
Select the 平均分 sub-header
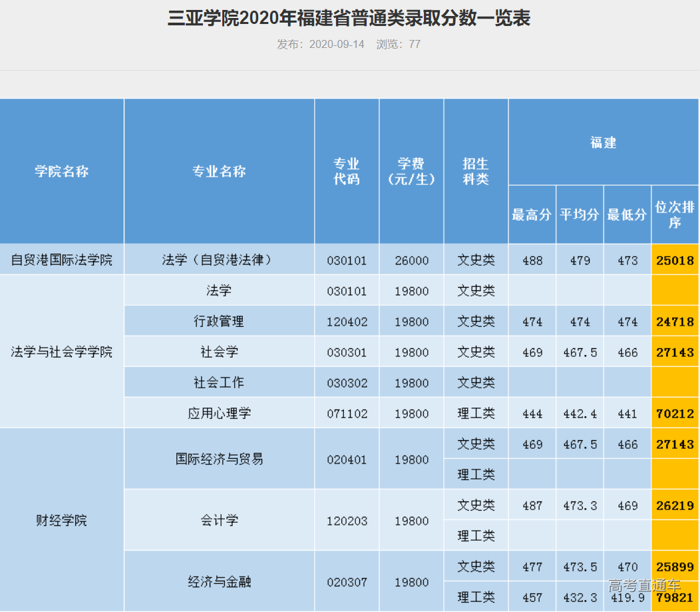(579, 214)
